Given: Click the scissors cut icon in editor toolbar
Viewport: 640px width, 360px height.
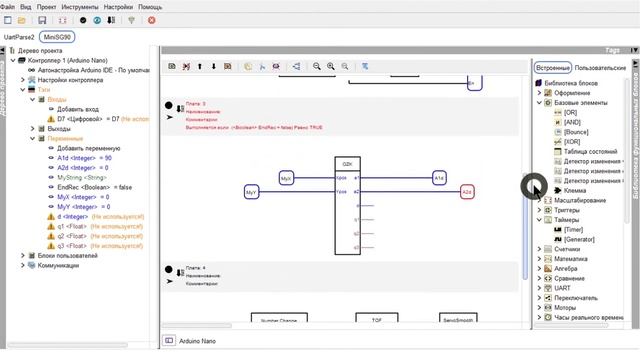Looking at the screenshot, I should coord(262,66).
